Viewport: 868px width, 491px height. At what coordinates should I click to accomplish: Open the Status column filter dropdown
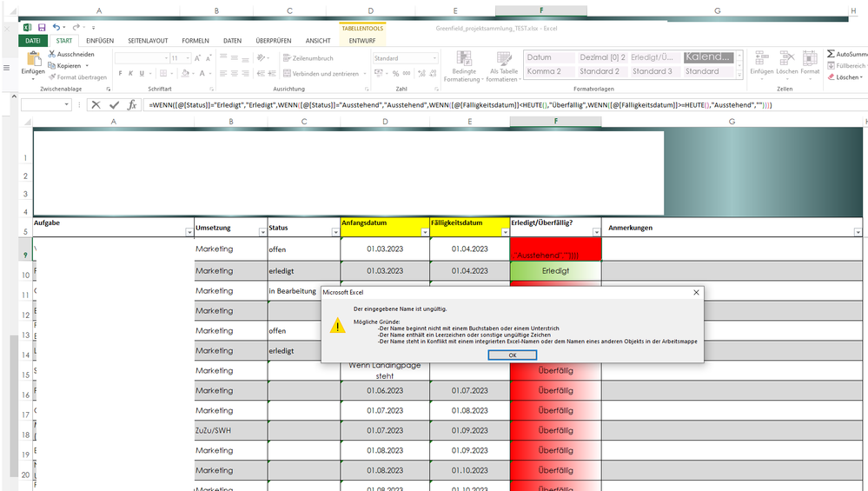coord(335,233)
